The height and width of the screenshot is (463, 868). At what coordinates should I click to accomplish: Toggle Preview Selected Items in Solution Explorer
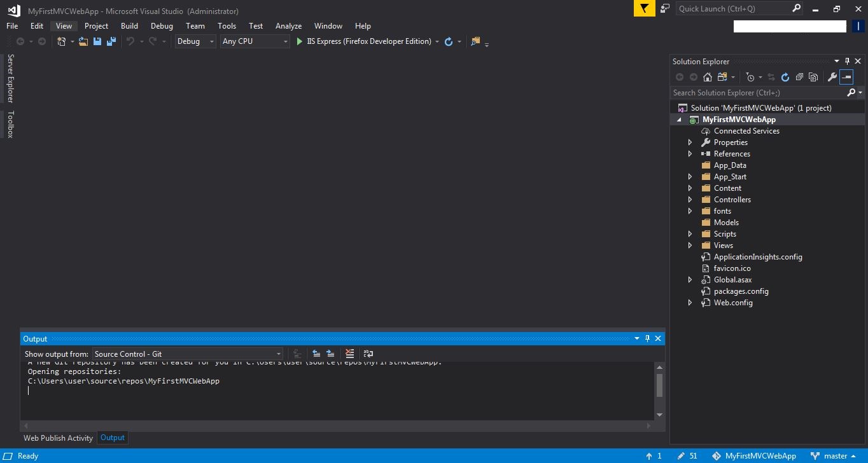tap(813, 77)
